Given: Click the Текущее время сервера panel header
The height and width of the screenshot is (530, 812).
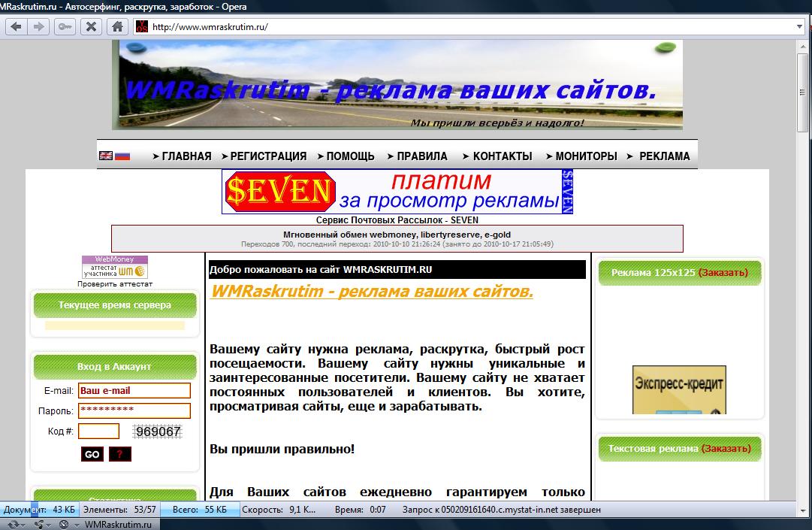Looking at the screenshot, I should coord(115,305).
